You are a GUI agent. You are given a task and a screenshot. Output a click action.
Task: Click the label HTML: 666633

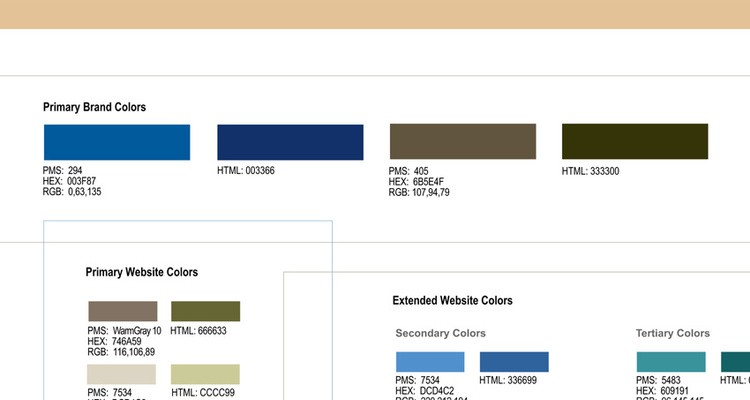[x=198, y=331]
